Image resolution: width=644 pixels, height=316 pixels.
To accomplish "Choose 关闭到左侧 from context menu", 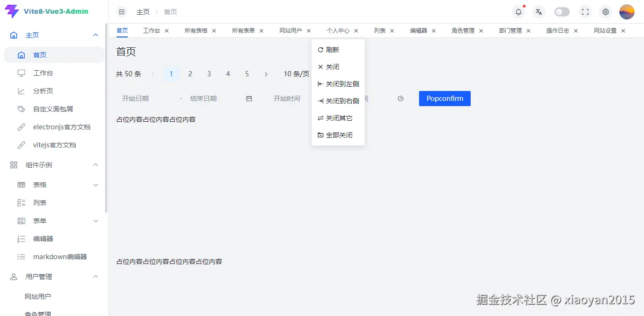I will click(338, 84).
